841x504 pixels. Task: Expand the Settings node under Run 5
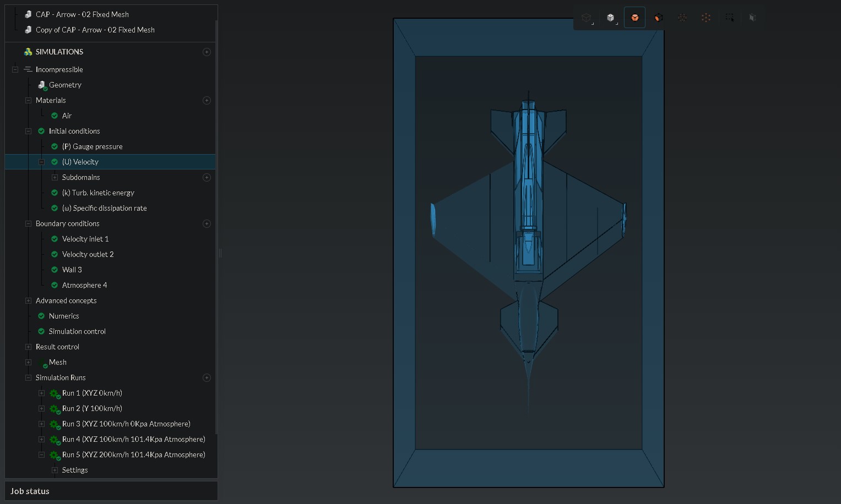point(55,470)
